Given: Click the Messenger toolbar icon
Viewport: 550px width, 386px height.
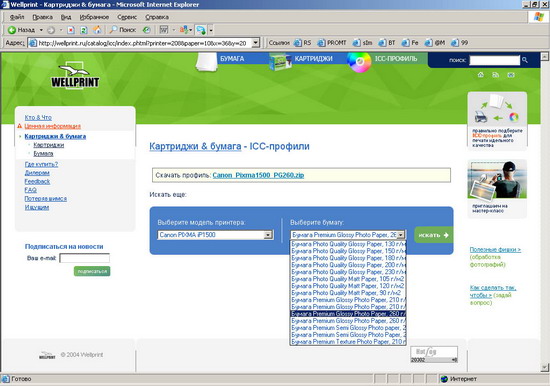Looking at the screenshot, I should coord(201,30).
